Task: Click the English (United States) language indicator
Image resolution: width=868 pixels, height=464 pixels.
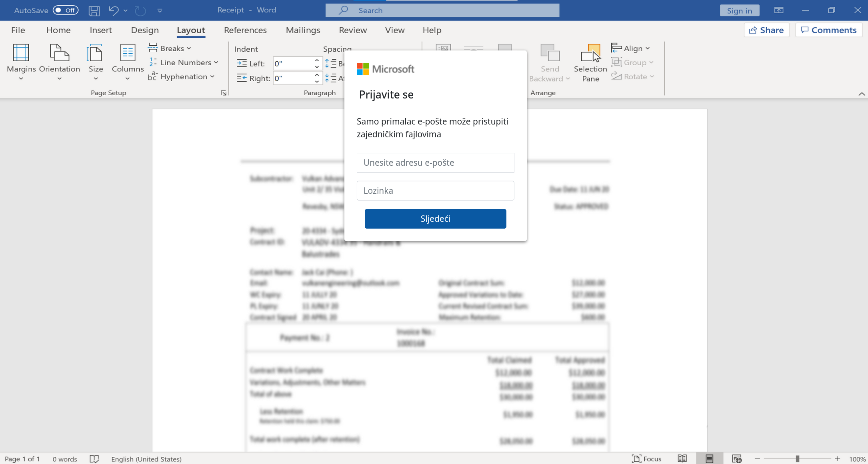Action: (146, 459)
